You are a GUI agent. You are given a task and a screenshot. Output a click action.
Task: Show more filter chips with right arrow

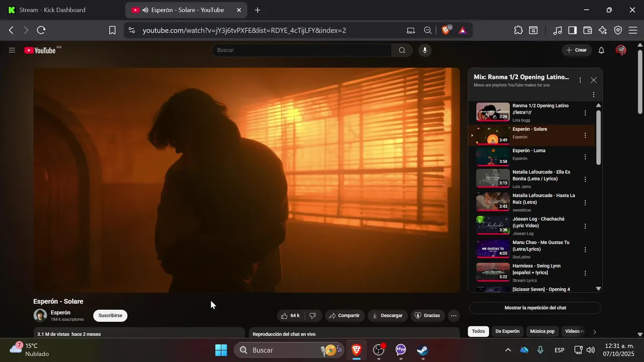(x=595, y=332)
